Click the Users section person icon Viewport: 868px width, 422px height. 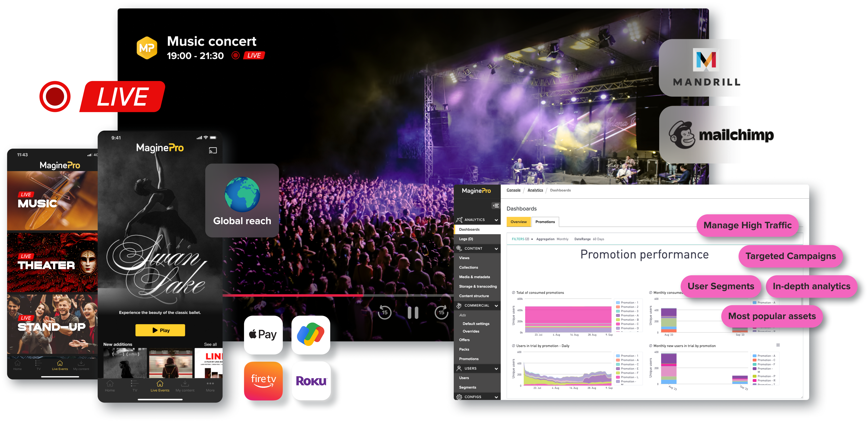click(459, 368)
